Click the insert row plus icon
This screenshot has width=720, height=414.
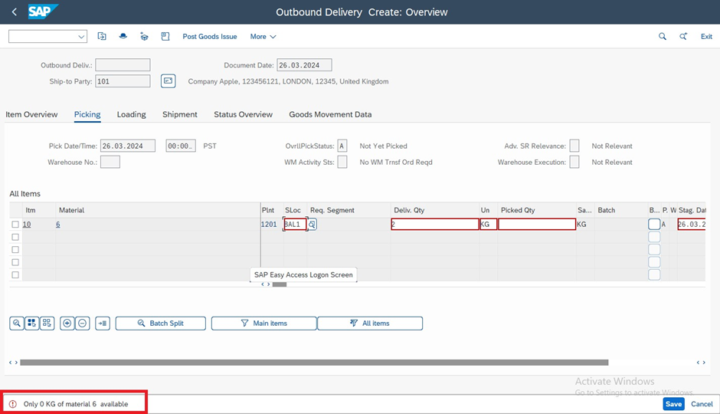(x=67, y=323)
